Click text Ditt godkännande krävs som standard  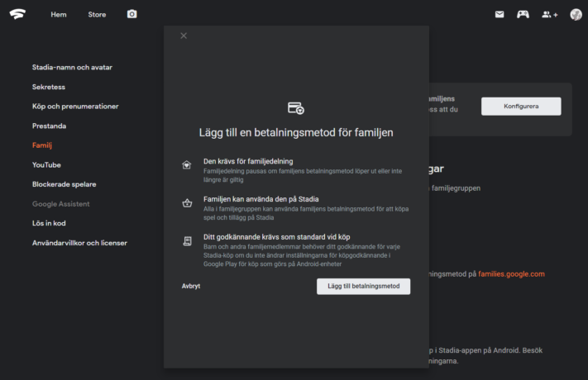pos(277,237)
